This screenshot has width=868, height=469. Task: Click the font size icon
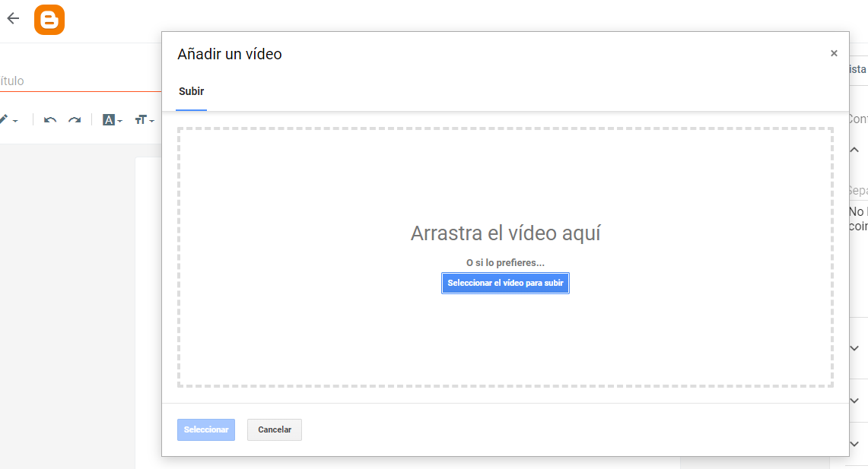click(141, 119)
